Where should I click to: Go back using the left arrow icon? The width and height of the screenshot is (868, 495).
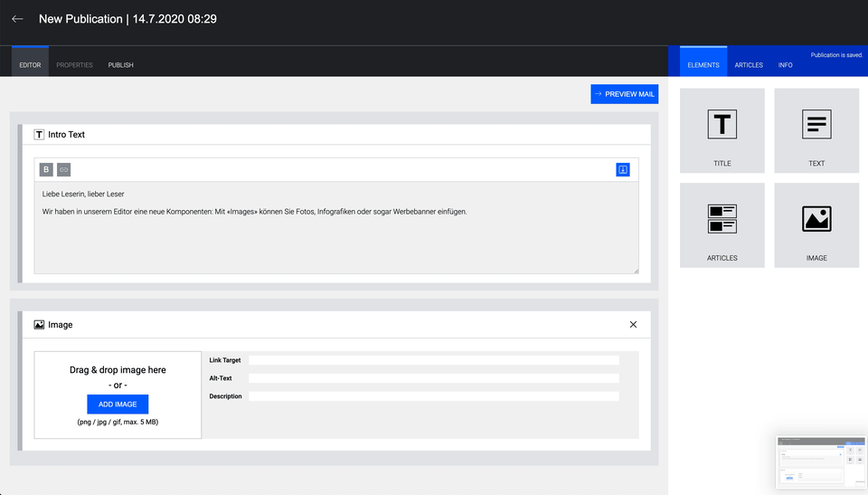point(17,19)
